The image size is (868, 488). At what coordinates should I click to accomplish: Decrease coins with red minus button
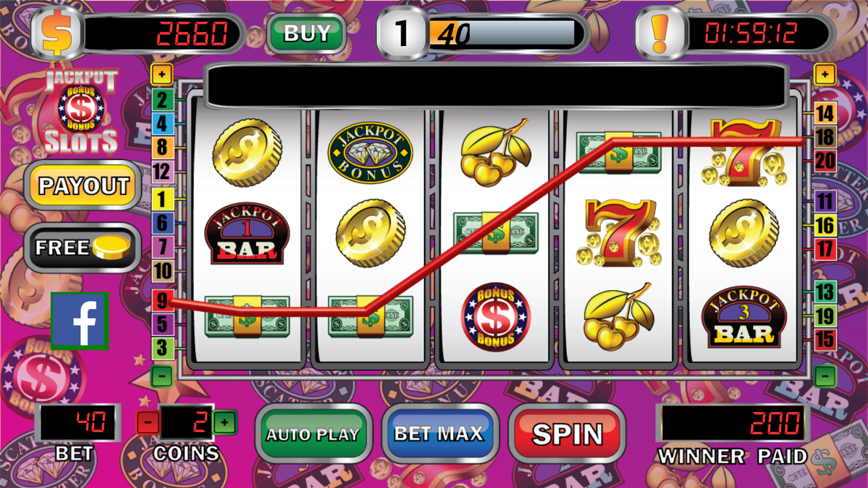[148, 422]
